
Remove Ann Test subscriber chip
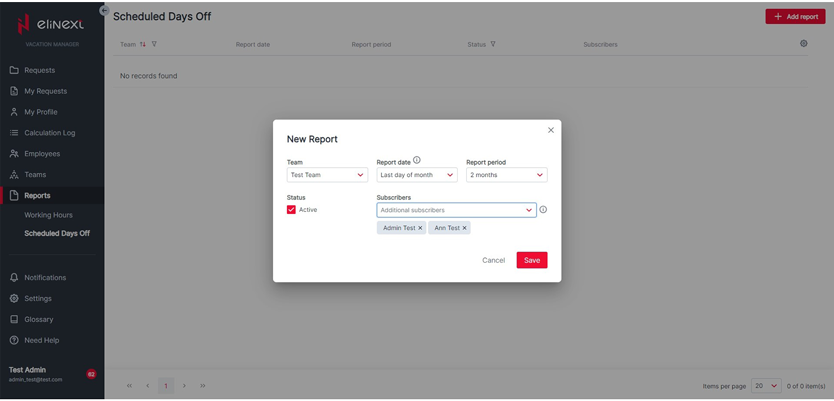[464, 228]
